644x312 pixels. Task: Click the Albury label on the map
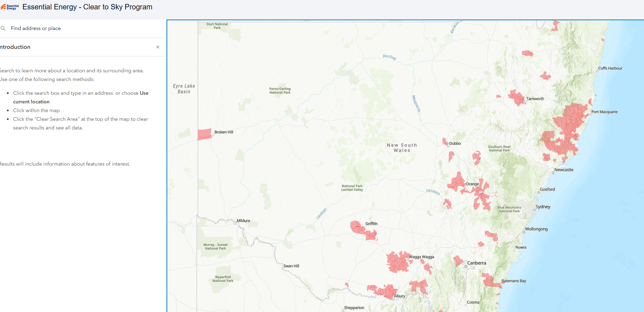[400, 296]
